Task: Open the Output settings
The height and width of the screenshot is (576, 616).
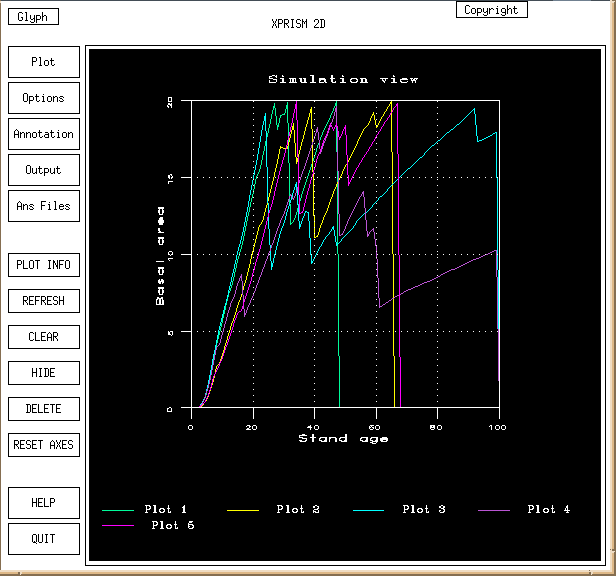Action: point(44,170)
